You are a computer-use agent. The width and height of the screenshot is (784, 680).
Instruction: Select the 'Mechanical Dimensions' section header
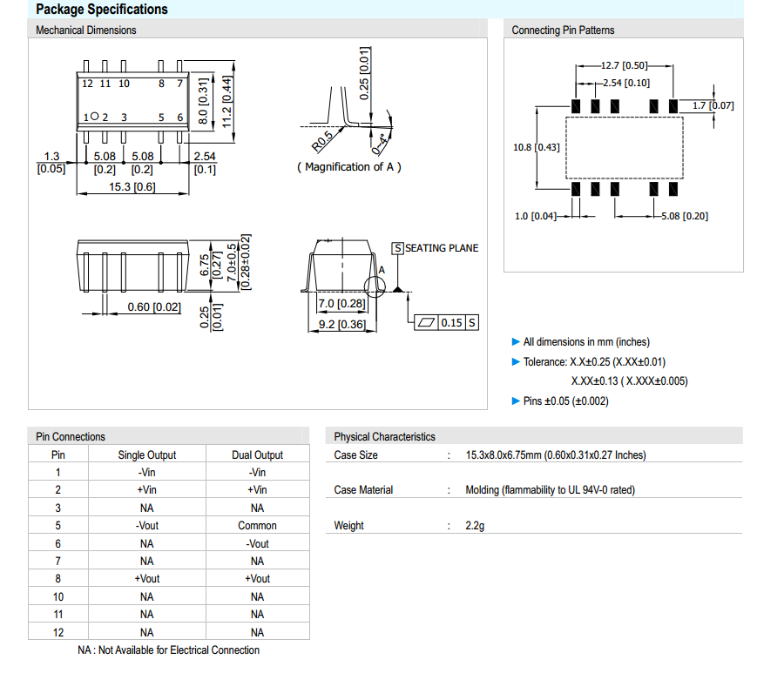click(x=86, y=30)
